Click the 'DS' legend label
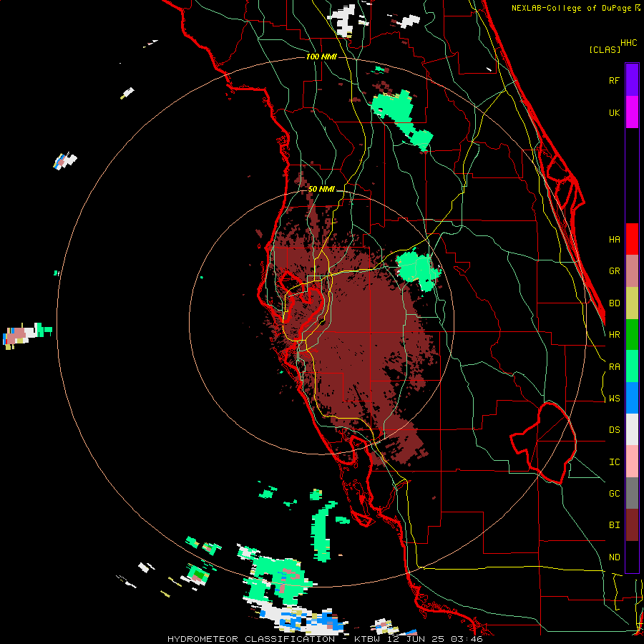Screen dimensions: 644x644 [614, 430]
